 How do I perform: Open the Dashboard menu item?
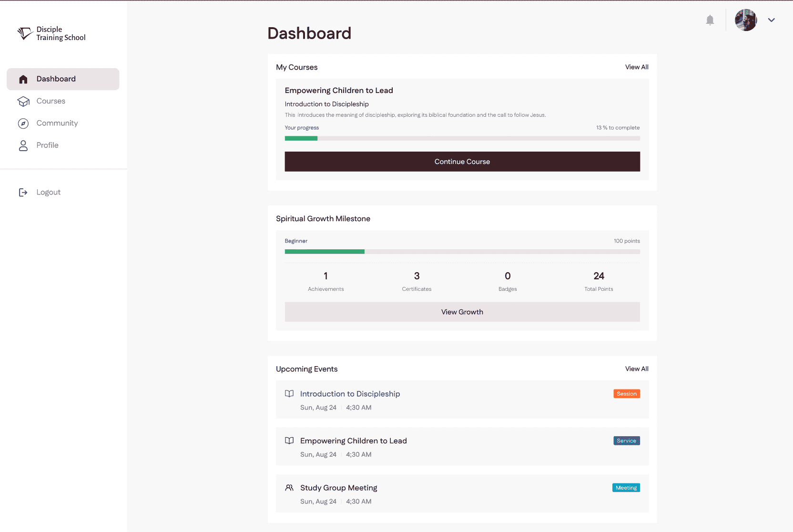tap(63, 79)
